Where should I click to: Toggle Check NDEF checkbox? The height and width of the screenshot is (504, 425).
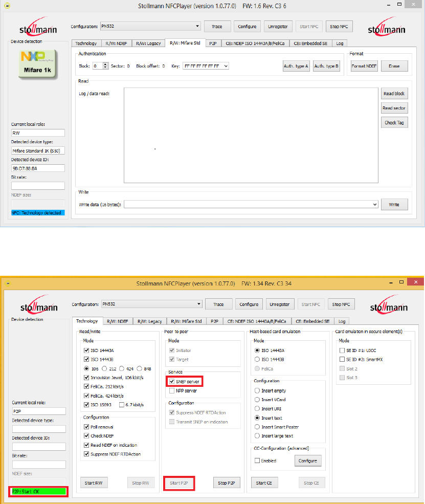point(86,436)
